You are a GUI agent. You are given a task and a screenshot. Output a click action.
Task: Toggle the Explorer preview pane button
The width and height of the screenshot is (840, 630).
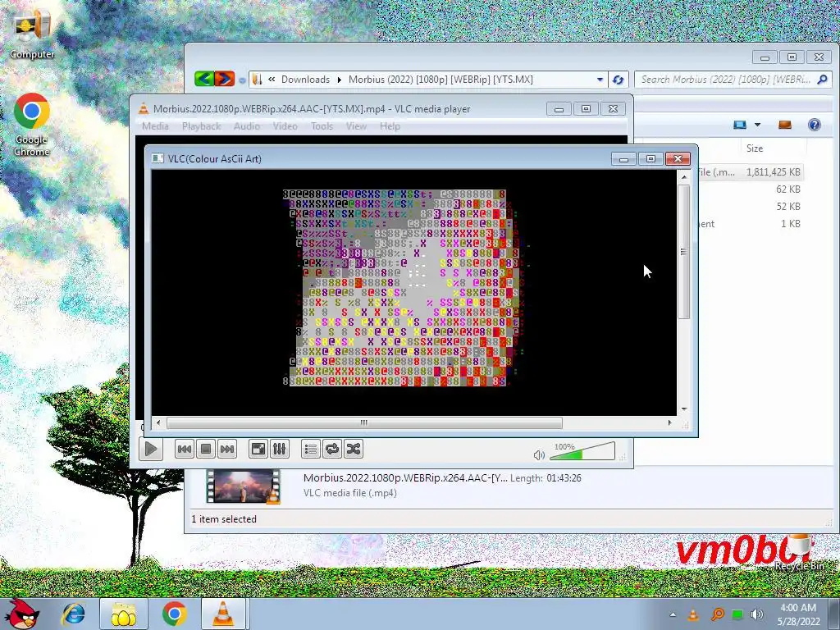pyautogui.click(x=785, y=125)
